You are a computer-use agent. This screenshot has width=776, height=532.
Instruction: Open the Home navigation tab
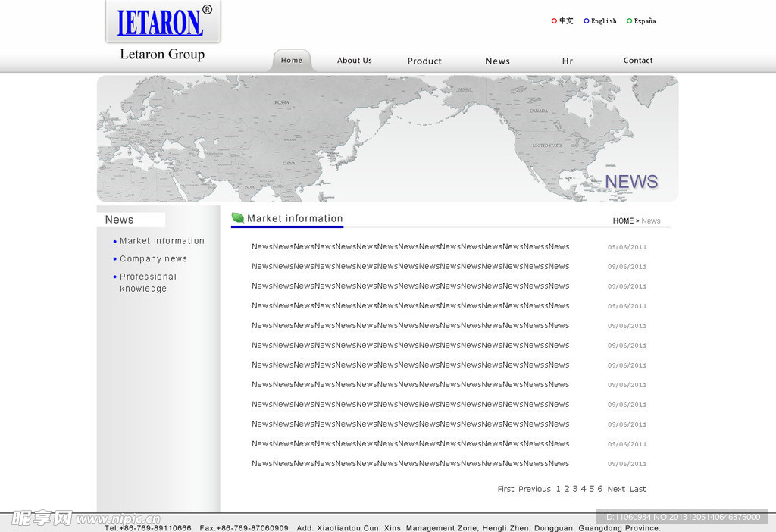292,61
